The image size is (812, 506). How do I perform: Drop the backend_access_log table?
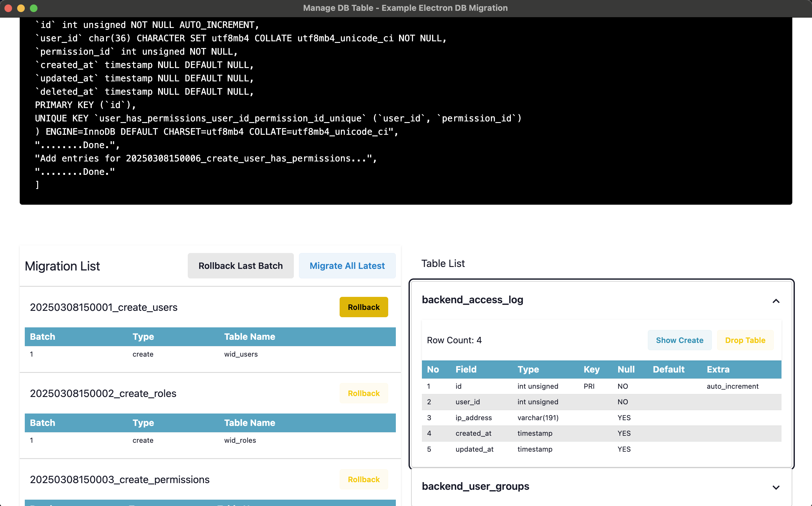click(x=745, y=340)
